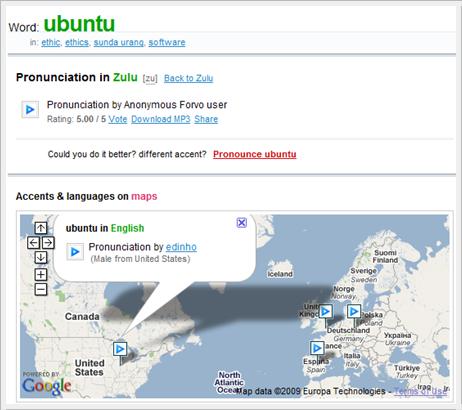Click the 'Rating: 5.00 / 5' text
Image resolution: width=462 pixels, height=410 pixels.
[76, 119]
